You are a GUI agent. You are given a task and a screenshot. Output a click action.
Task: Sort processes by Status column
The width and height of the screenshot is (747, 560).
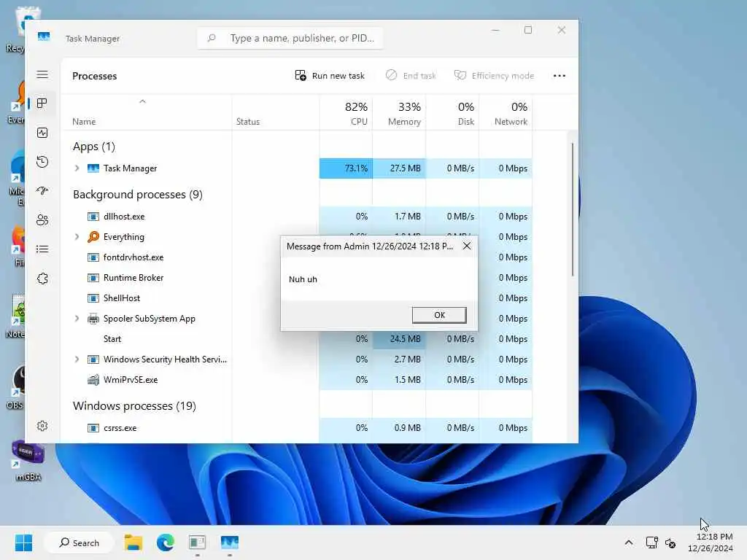click(x=248, y=122)
